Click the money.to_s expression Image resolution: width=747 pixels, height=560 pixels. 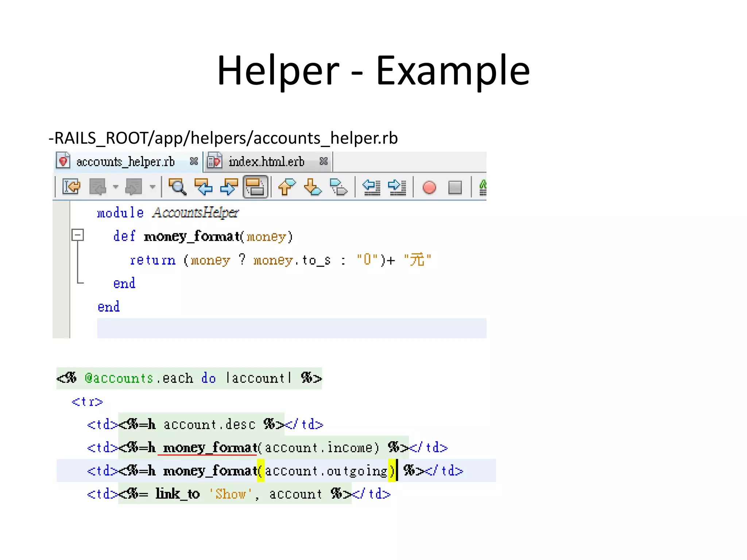[x=292, y=260]
